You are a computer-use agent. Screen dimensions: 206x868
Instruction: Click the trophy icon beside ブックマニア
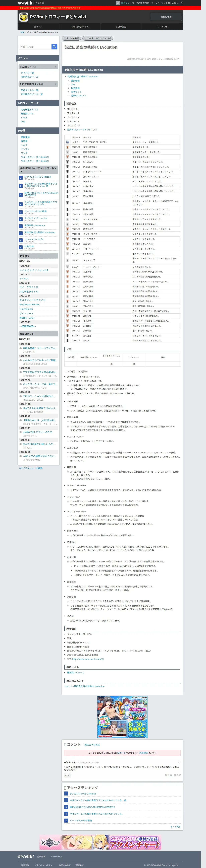pyautogui.click(x=67, y=260)
